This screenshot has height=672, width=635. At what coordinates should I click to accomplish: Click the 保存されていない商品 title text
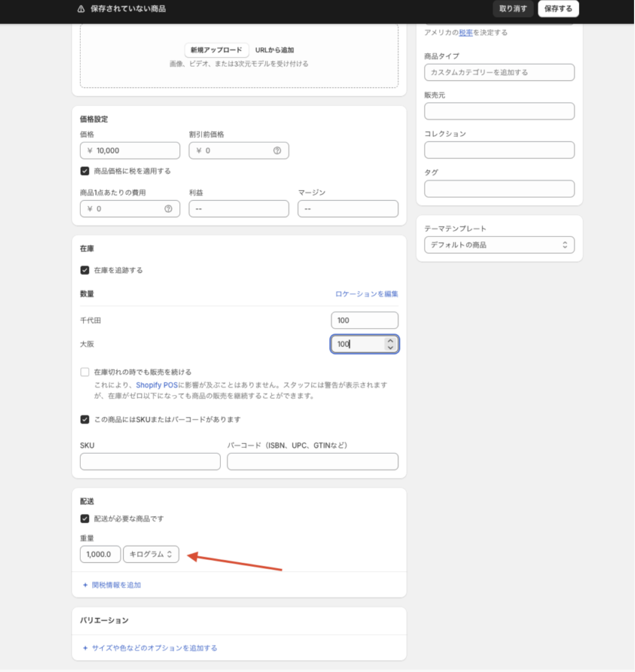pyautogui.click(x=128, y=9)
